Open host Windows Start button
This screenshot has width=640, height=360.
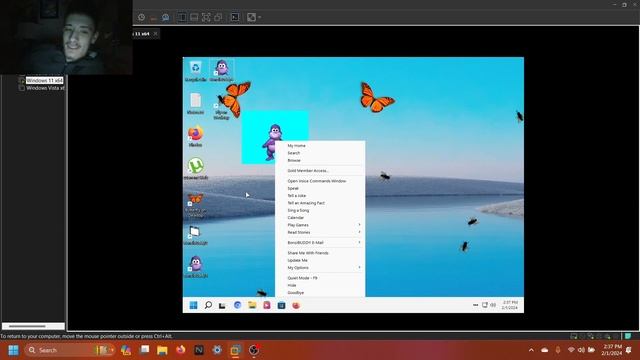tap(13, 350)
